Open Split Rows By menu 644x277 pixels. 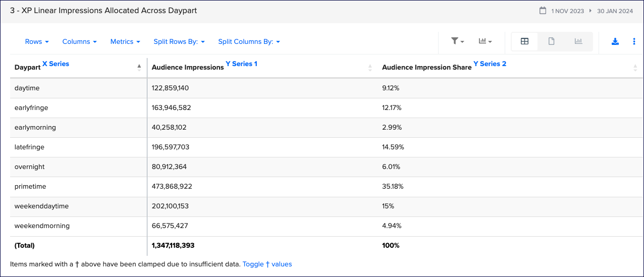pyautogui.click(x=179, y=42)
